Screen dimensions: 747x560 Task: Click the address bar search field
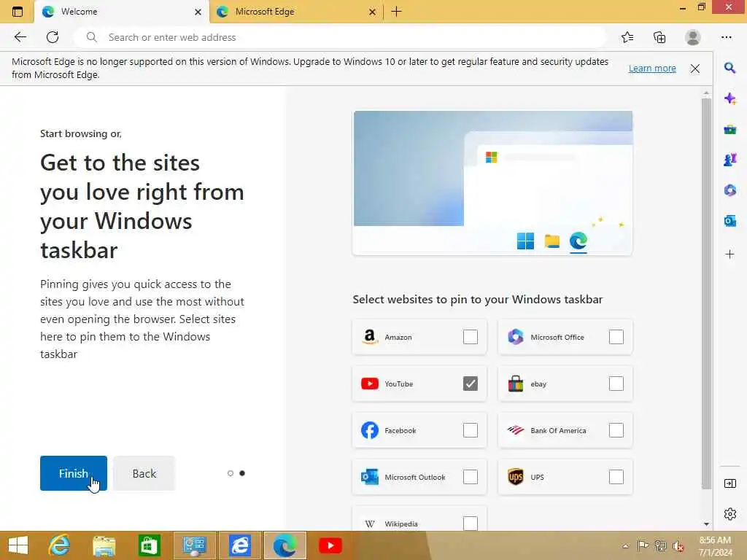click(x=339, y=37)
